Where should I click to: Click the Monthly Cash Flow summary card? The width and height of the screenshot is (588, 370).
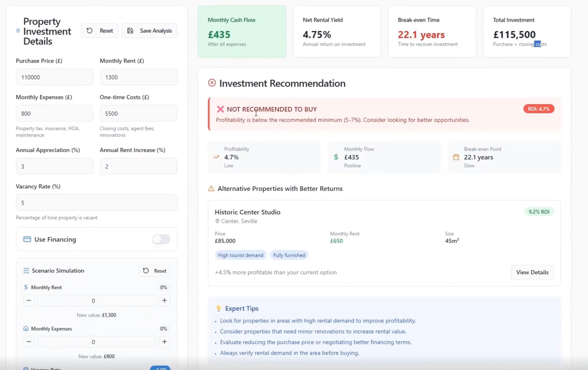[241, 31]
